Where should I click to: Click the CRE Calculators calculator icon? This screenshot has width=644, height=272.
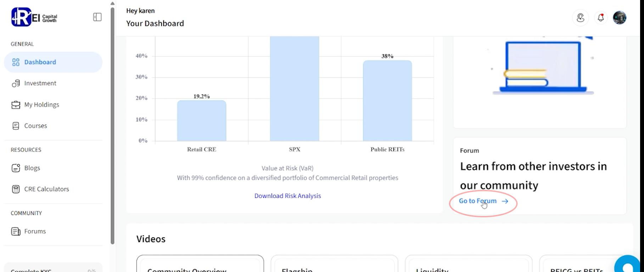coord(16,189)
